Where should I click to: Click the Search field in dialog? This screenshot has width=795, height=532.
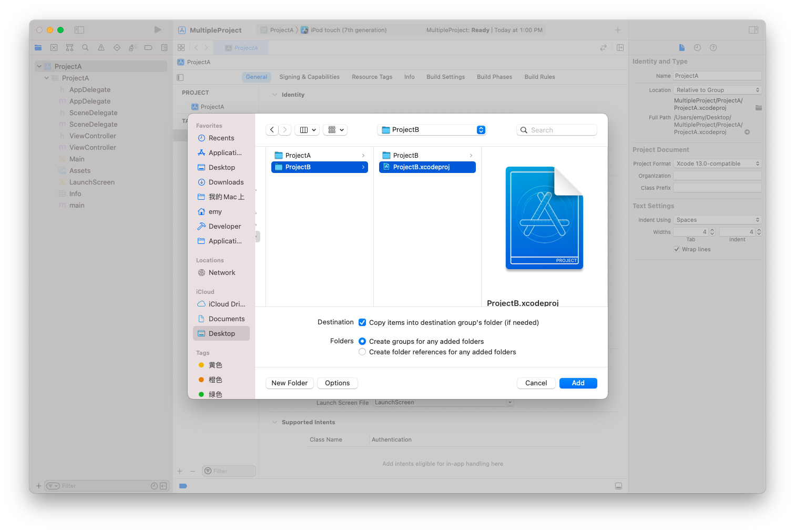[557, 130]
